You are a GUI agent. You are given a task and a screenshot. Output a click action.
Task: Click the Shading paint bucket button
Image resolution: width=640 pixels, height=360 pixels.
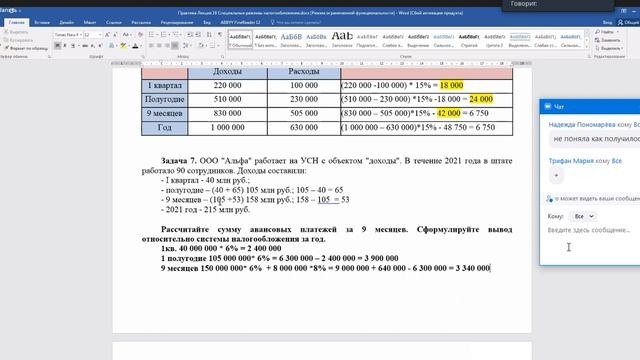(x=201, y=46)
